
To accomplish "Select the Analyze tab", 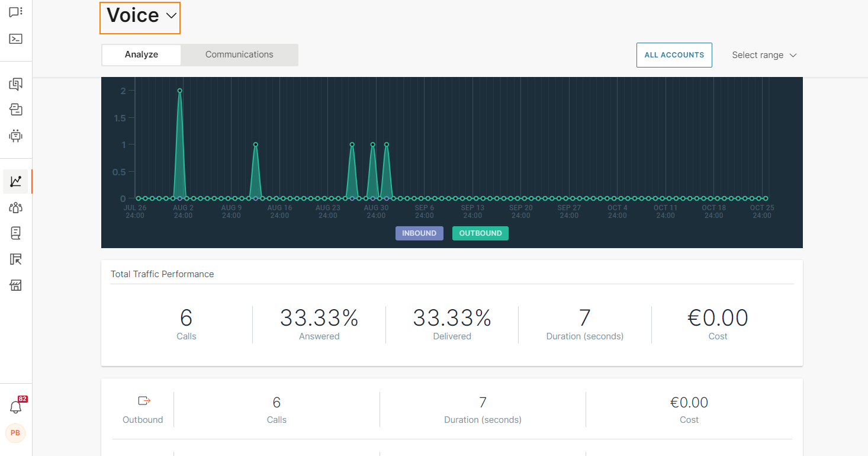I will tap(142, 54).
